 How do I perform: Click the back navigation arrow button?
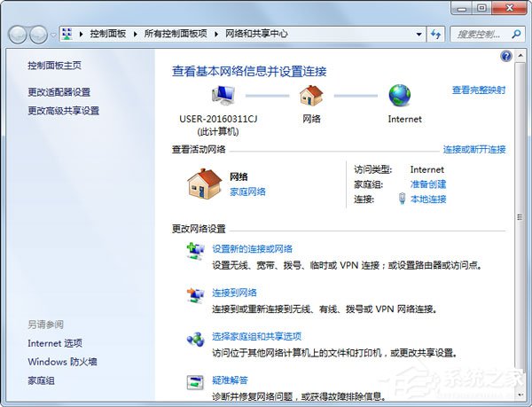[x=19, y=34]
